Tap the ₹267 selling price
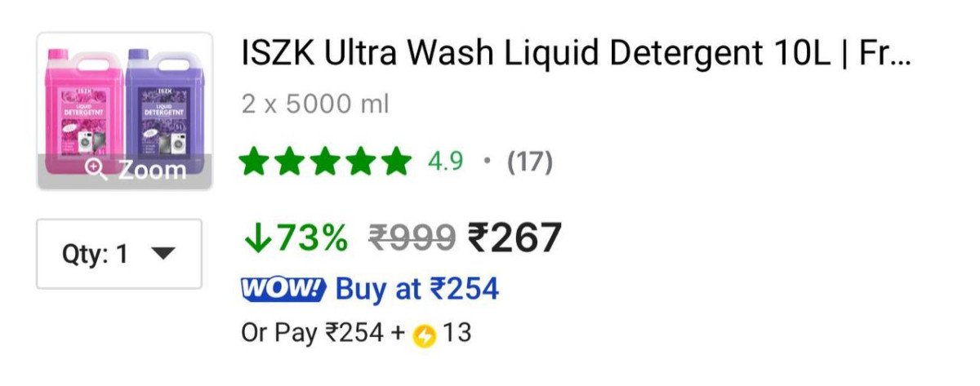 (x=514, y=237)
